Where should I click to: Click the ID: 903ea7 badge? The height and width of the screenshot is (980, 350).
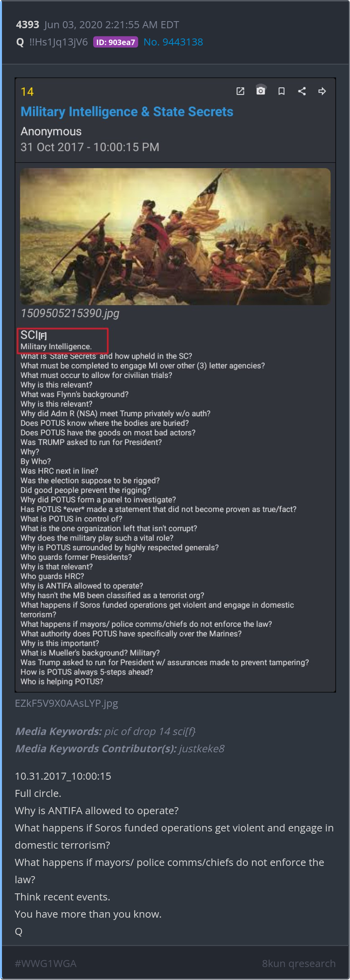(115, 42)
